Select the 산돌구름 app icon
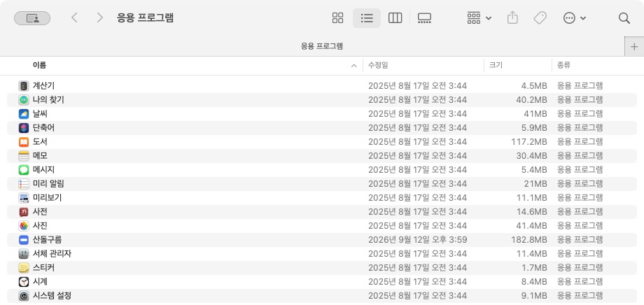This screenshot has height=305, width=644. pos(24,240)
